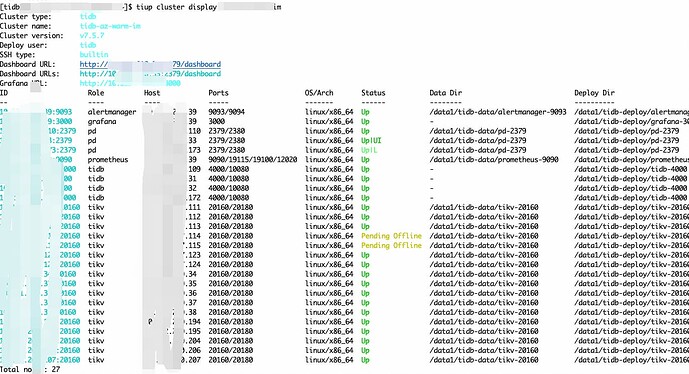Viewport: 689px width, 374px height.
Task: Open the Grafana URL link
Action: [130, 84]
